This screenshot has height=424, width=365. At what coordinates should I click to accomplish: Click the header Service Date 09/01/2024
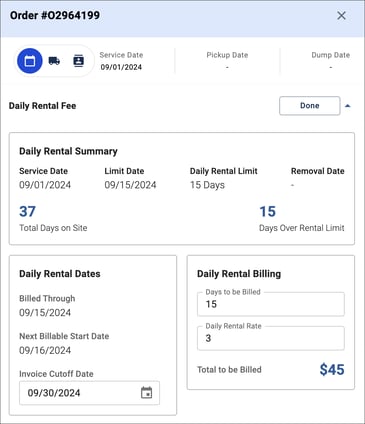(121, 61)
